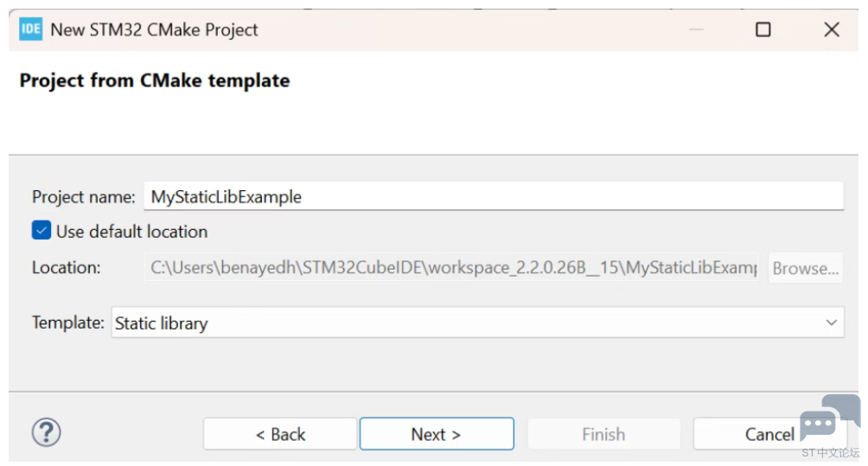Focus the Project name field containing MyStaticLibExample

pos(494,196)
